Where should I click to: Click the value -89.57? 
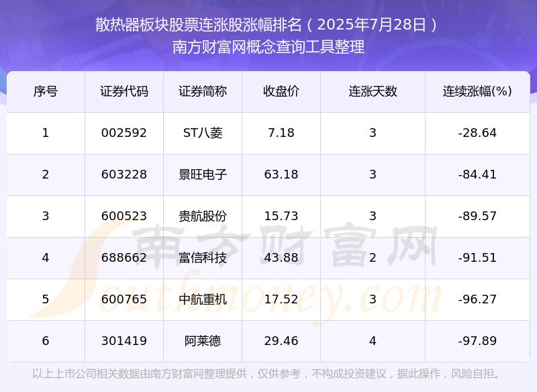(x=477, y=216)
